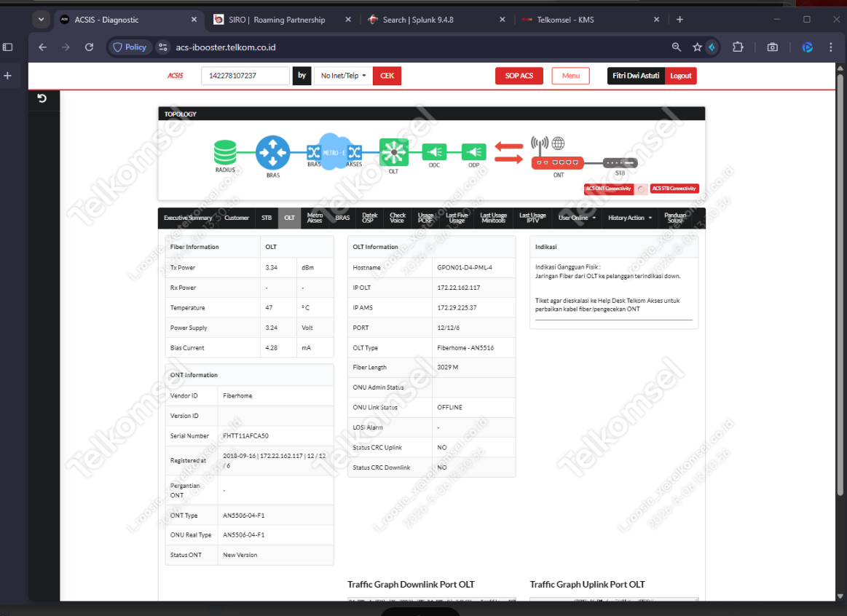Switch to the Executive Summary tab

(x=188, y=218)
